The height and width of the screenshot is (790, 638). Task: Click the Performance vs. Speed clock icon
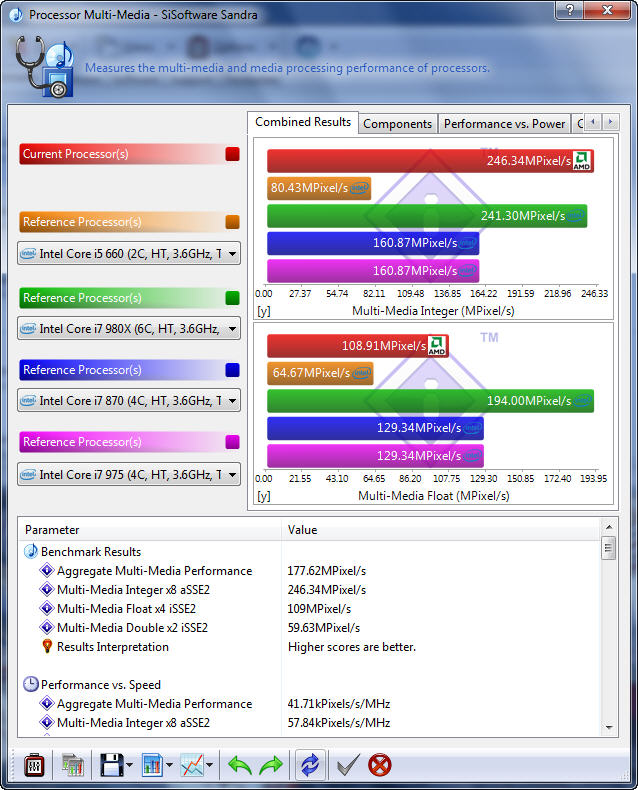[31, 684]
